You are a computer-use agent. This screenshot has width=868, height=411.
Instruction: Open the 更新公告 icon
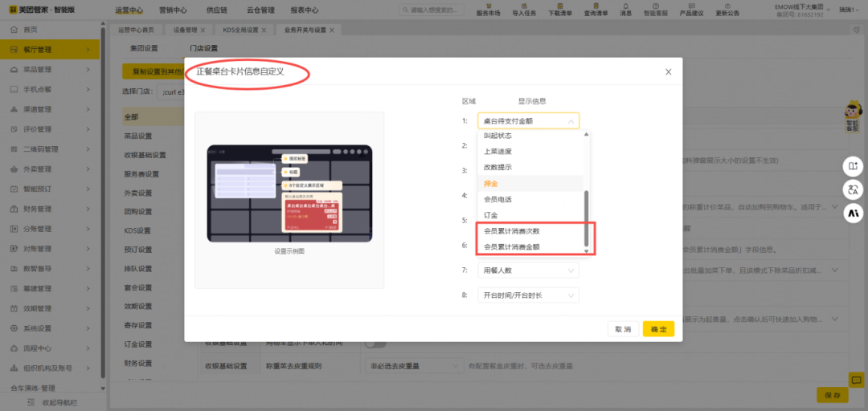[x=727, y=7]
